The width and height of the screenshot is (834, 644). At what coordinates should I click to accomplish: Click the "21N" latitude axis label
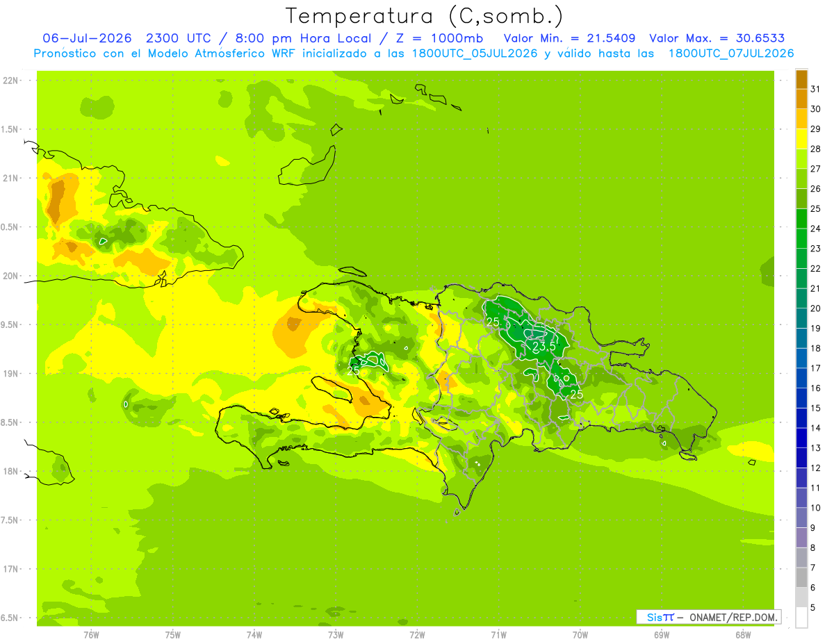pyautogui.click(x=11, y=178)
